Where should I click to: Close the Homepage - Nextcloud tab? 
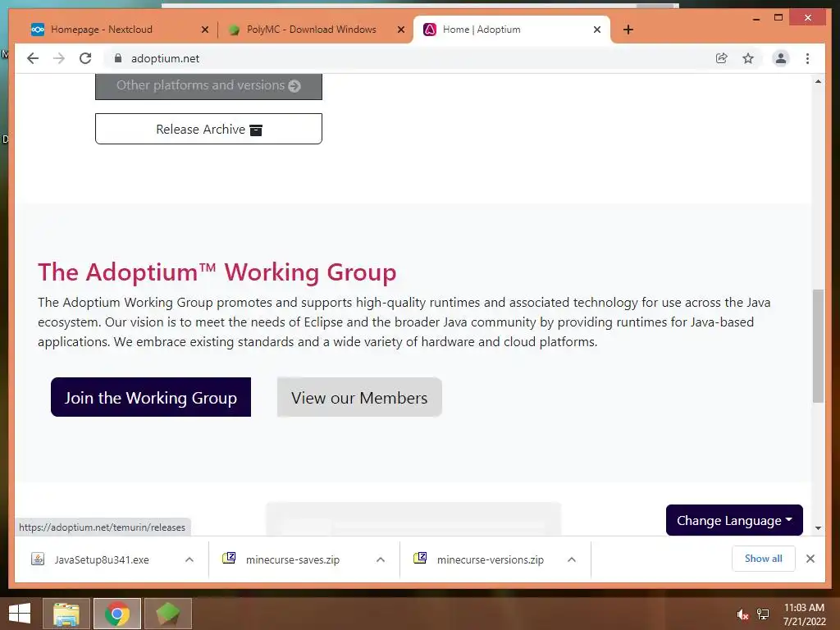click(204, 30)
